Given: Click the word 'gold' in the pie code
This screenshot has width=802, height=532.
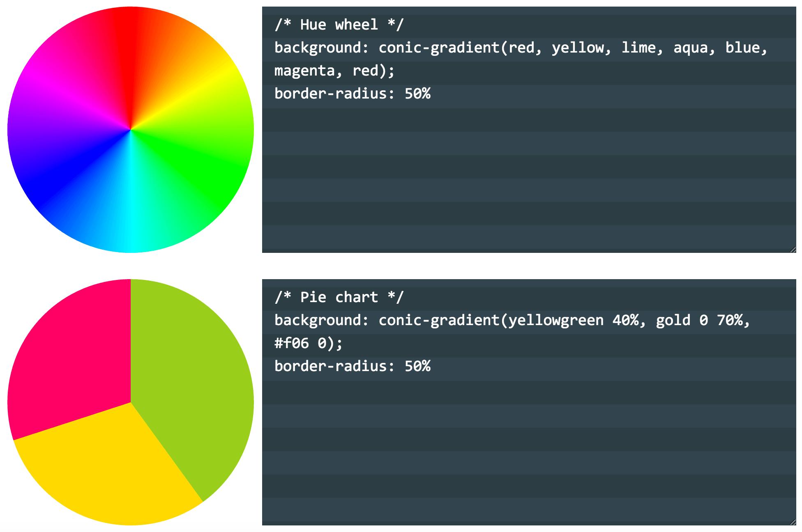Looking at the screenshot, I should point(673,320).
